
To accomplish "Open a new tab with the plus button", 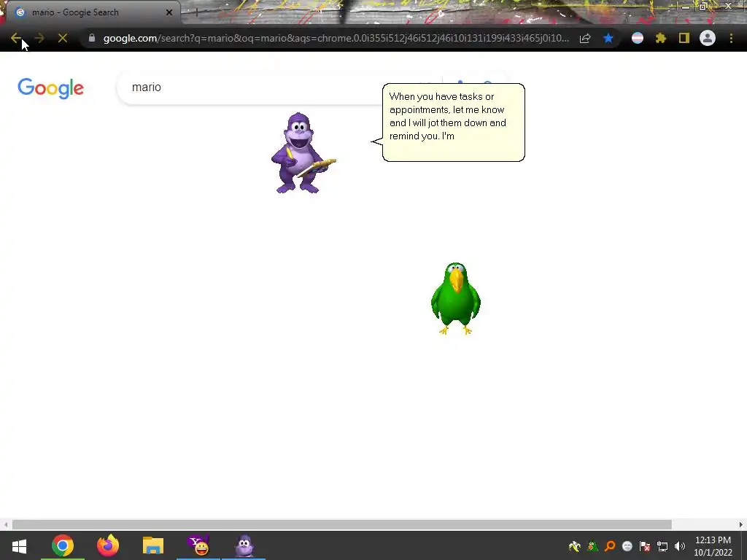I will 196,12.
